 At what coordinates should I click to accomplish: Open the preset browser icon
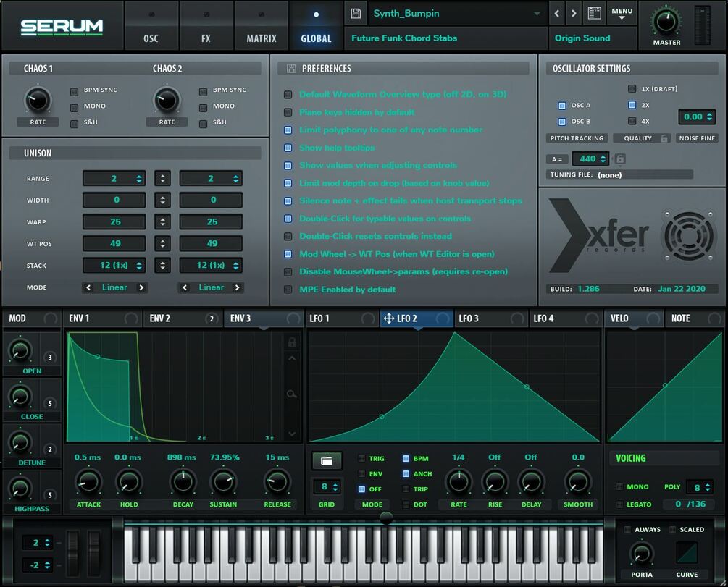(594, 13)
